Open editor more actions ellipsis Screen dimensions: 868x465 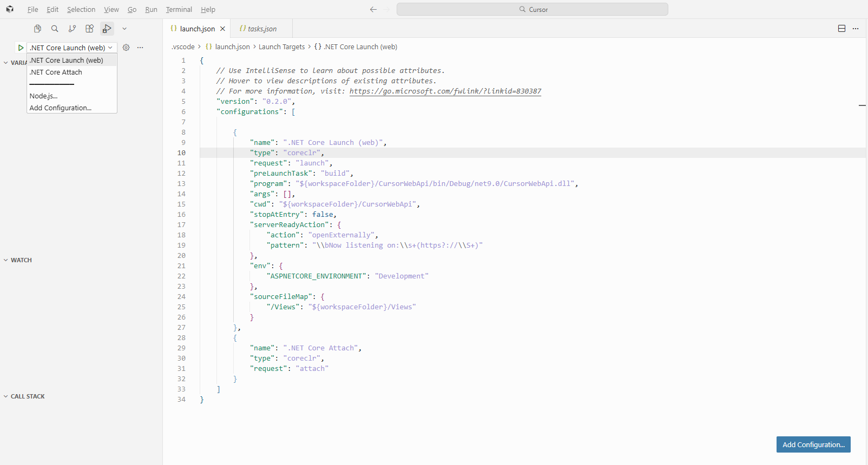[856, 29]
